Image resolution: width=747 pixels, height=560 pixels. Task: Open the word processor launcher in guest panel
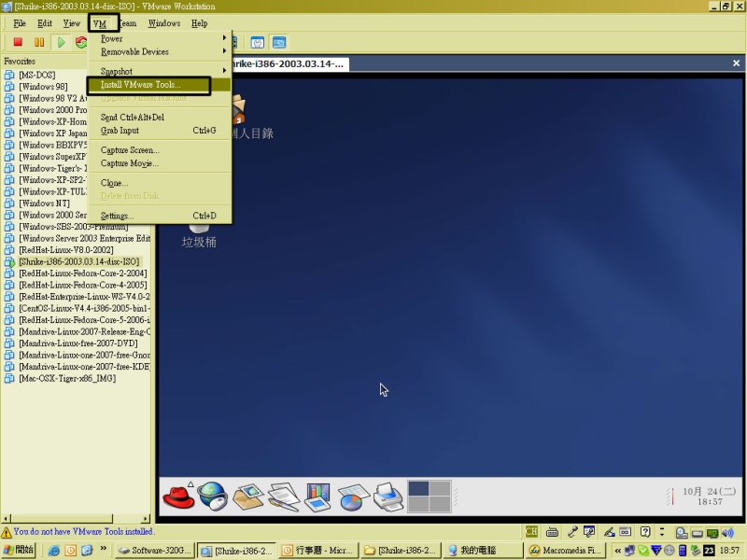[284, 497]
